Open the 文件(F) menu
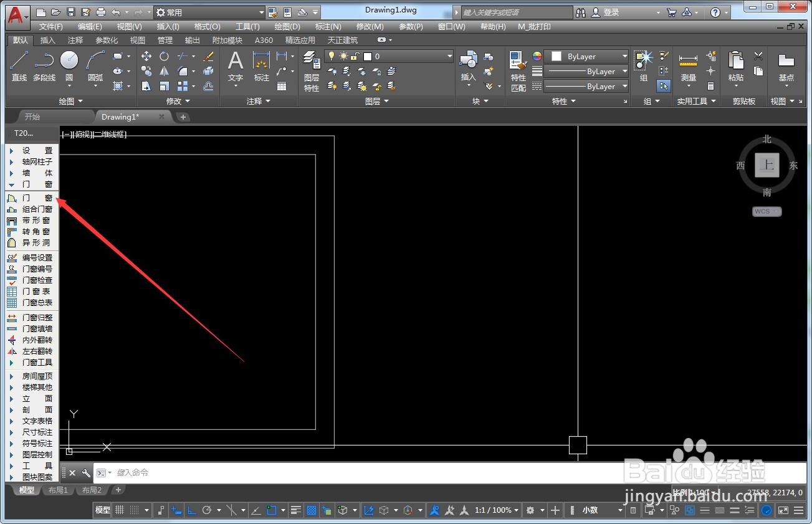Screen dimensions: 812x524 pos(50,27)
